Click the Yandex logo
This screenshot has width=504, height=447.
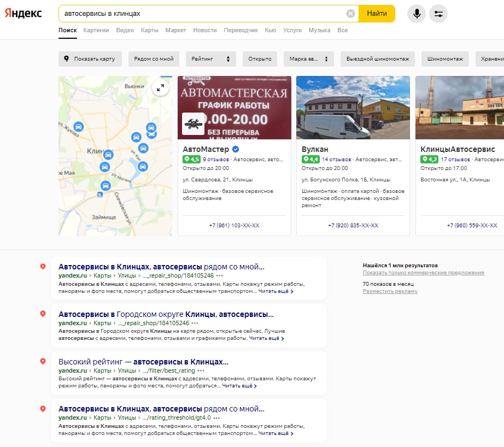coord(23,13)
